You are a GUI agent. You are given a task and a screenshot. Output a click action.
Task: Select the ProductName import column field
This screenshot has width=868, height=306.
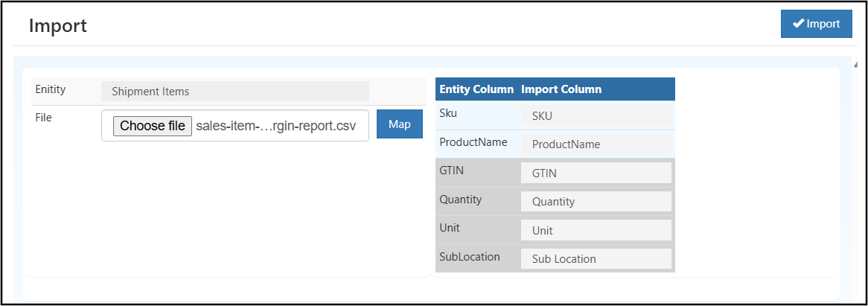pyautogui.click(x=596, y=144)
